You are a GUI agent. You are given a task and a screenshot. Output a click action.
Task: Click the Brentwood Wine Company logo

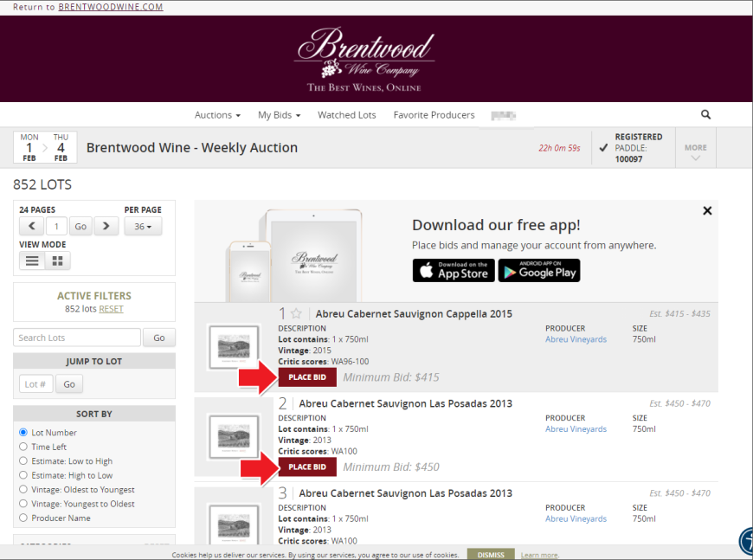(364, 59)
